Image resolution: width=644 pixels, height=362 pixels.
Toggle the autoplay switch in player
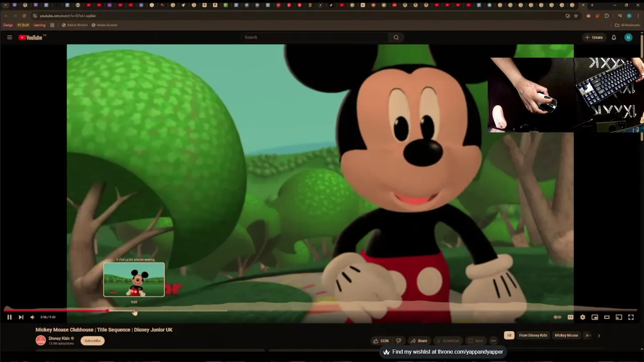point(557,317)
